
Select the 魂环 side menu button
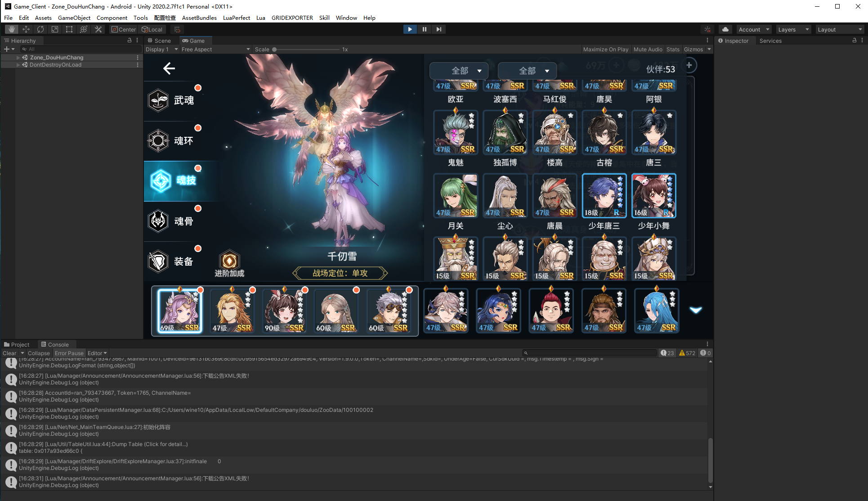tap(175, 141)
